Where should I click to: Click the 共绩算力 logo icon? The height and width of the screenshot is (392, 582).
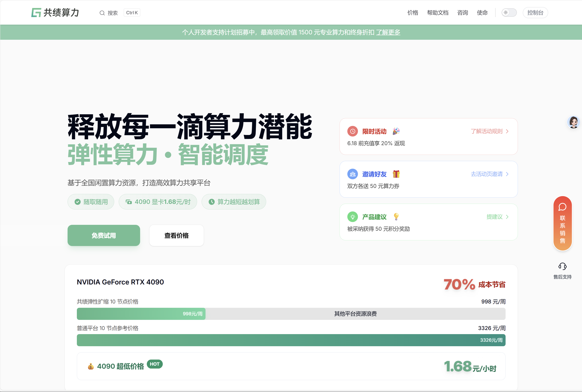[x=36, y=13]
